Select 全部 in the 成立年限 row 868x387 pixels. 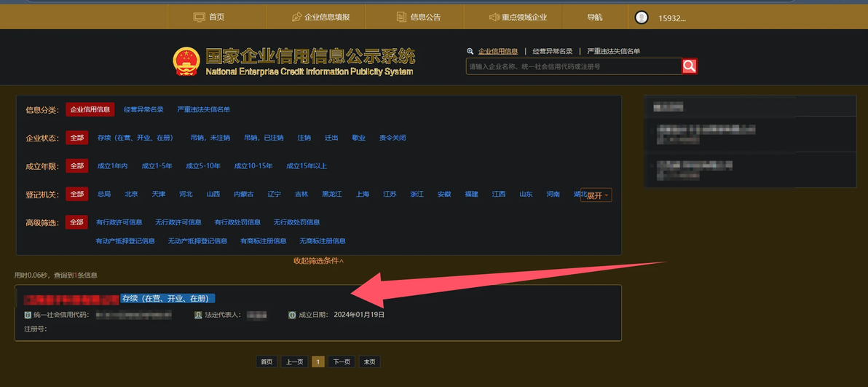[x=77, y=165]
